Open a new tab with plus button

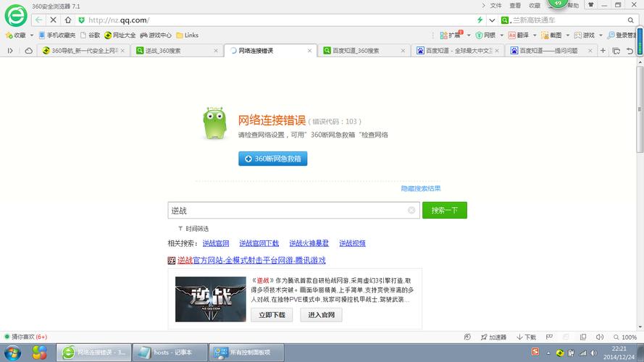pos(603,51)
